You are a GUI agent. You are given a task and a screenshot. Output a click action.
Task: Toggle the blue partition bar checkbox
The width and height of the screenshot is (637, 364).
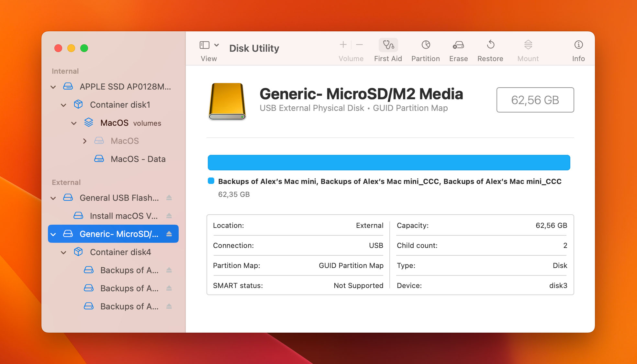click(211, 181)
